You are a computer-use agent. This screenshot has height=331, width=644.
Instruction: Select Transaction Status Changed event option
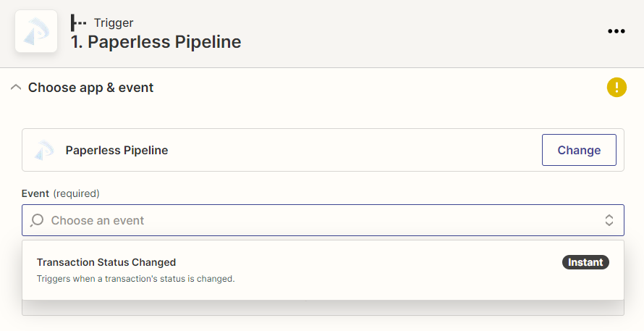323,270
